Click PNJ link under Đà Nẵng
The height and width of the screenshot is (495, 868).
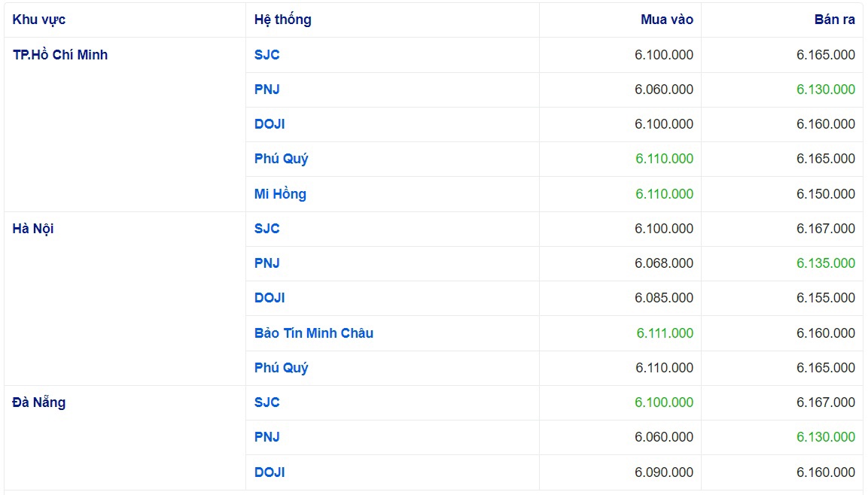pos(266,437)
